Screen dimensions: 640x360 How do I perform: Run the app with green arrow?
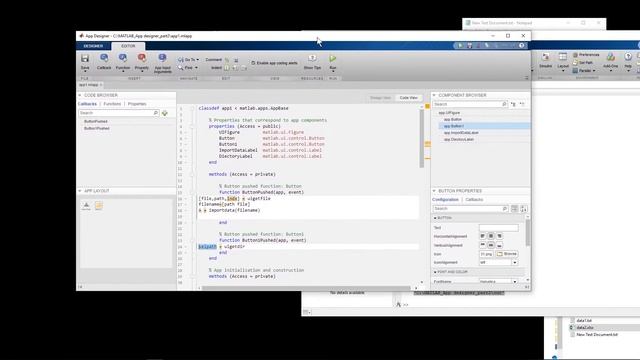point(333,59)
